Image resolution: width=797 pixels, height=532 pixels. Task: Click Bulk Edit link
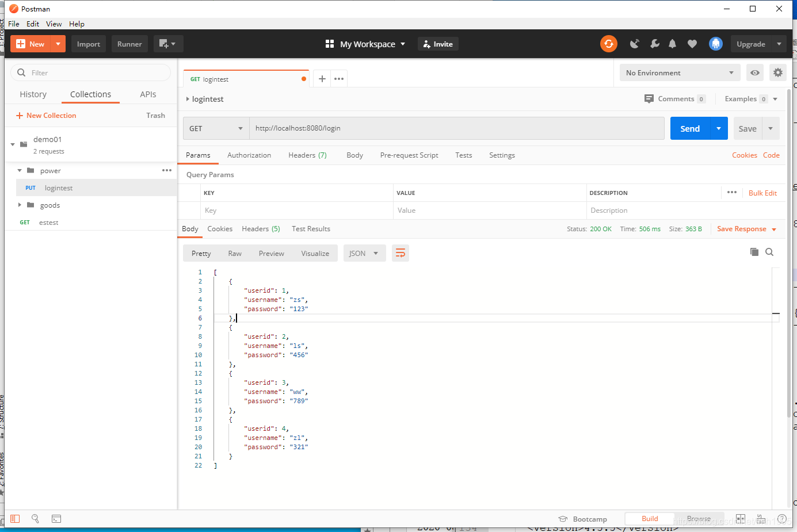pyautogui.click(x=762, y=193)
